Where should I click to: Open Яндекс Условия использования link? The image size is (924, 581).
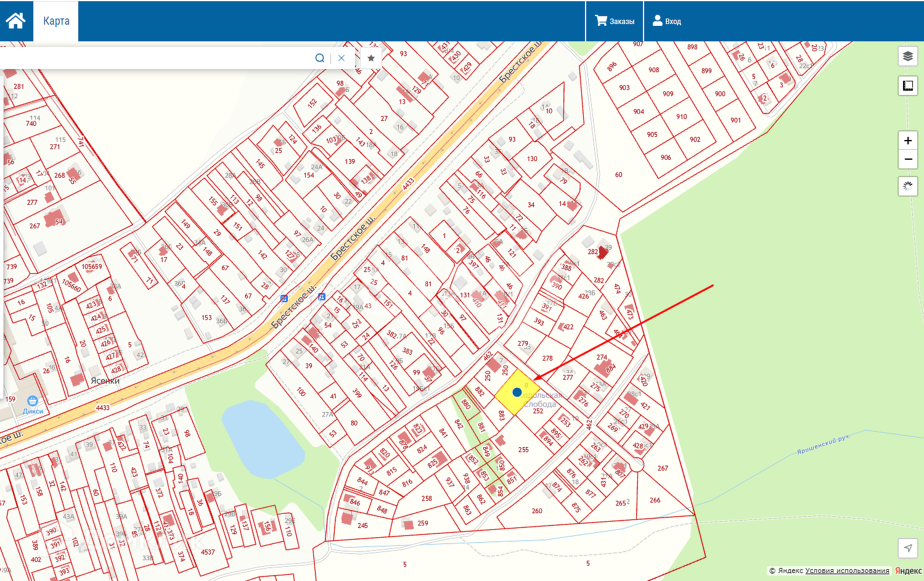(848, 571)
